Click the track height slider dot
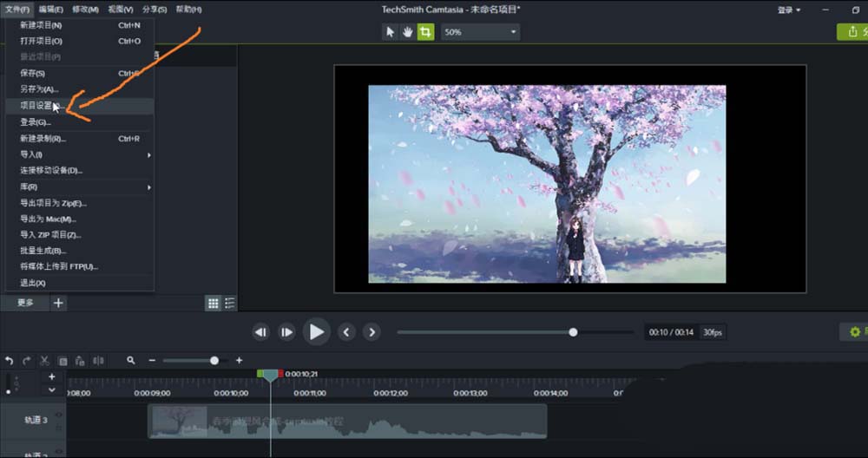The height and width of the screenshot is (458, 868). click(9, 392)
